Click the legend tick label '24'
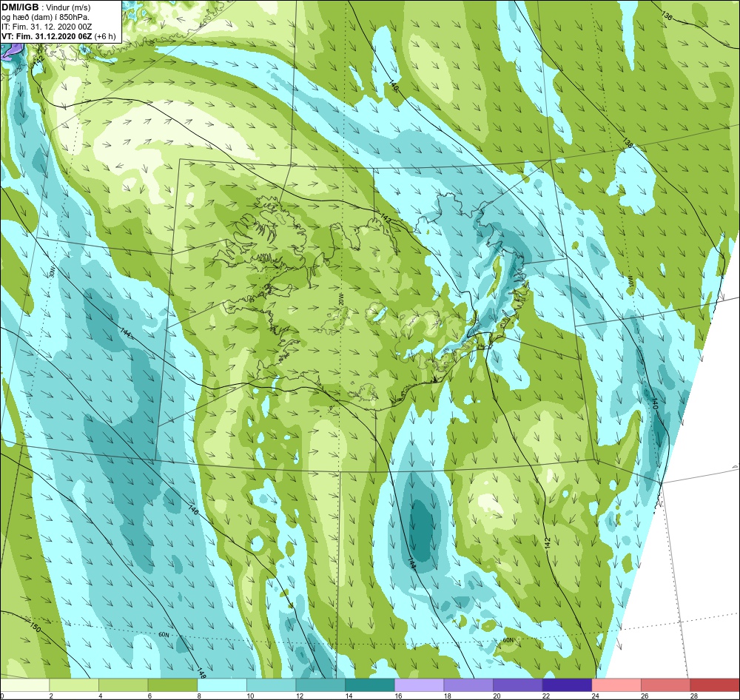The image size is (740, 700). [596, 696]
